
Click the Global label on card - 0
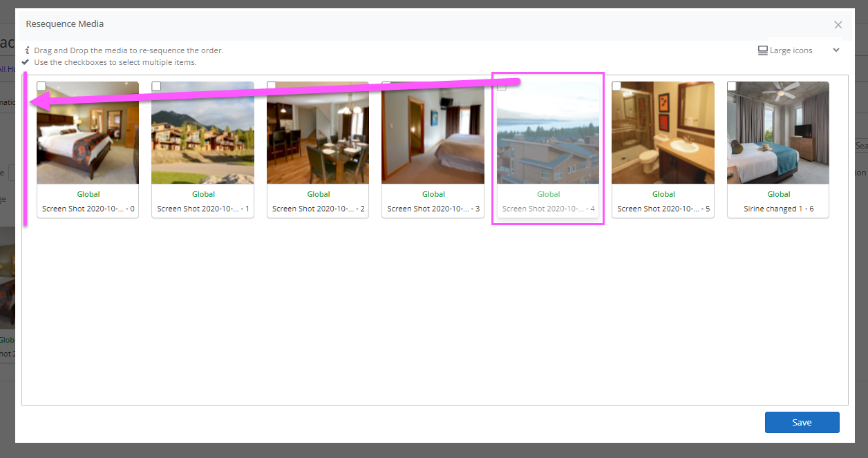pos(88,194)
